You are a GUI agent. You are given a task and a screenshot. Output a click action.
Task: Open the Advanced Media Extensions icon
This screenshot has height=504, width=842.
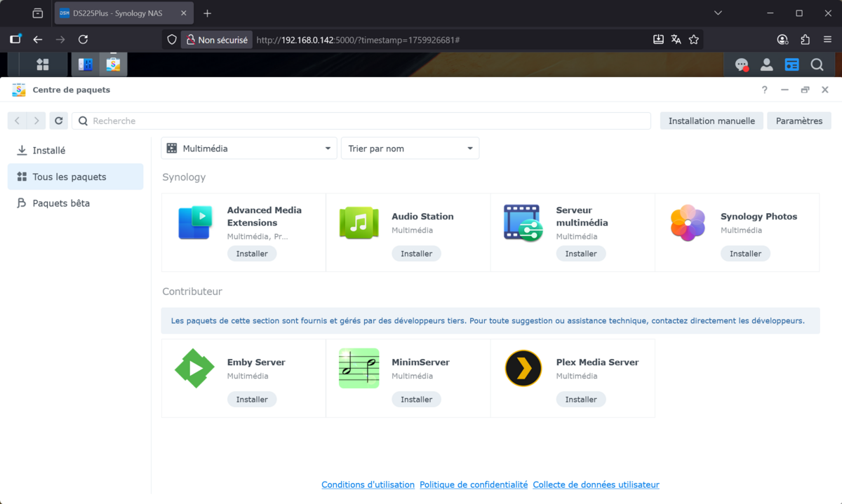pyautogui.click(x=194, y=223)
